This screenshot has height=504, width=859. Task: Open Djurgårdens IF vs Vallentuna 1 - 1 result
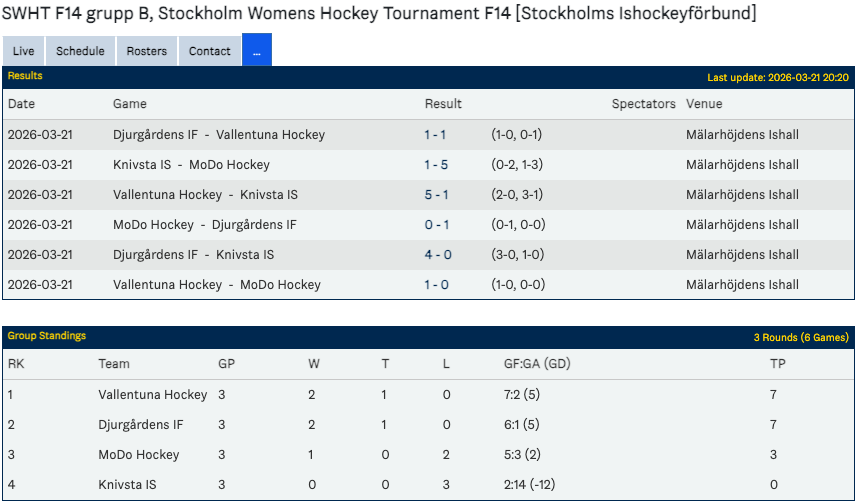coord(434,135)
